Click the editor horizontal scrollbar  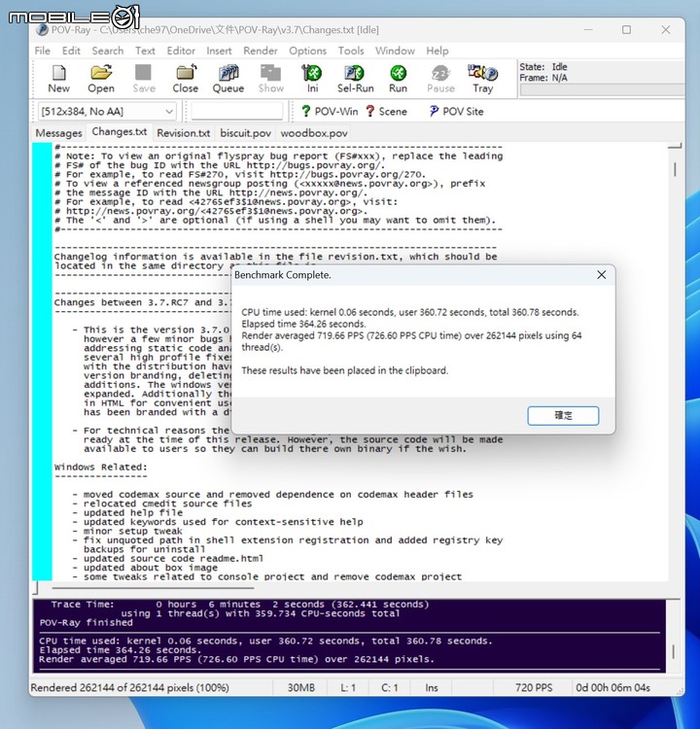[154, 588]
